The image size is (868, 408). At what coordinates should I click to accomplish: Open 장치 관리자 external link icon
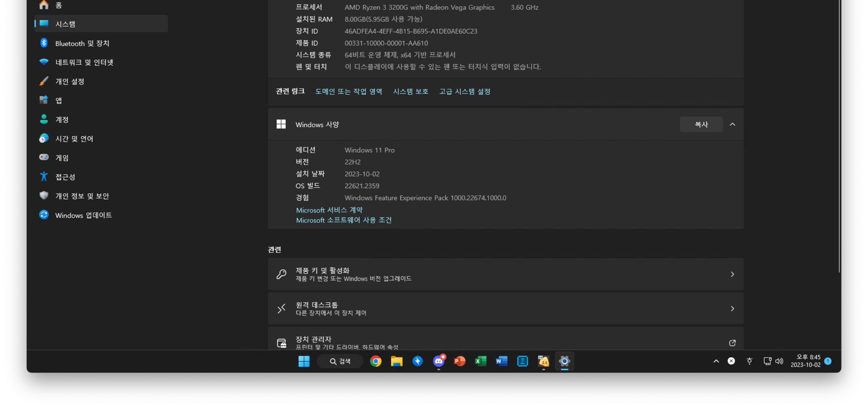[732, 343]
